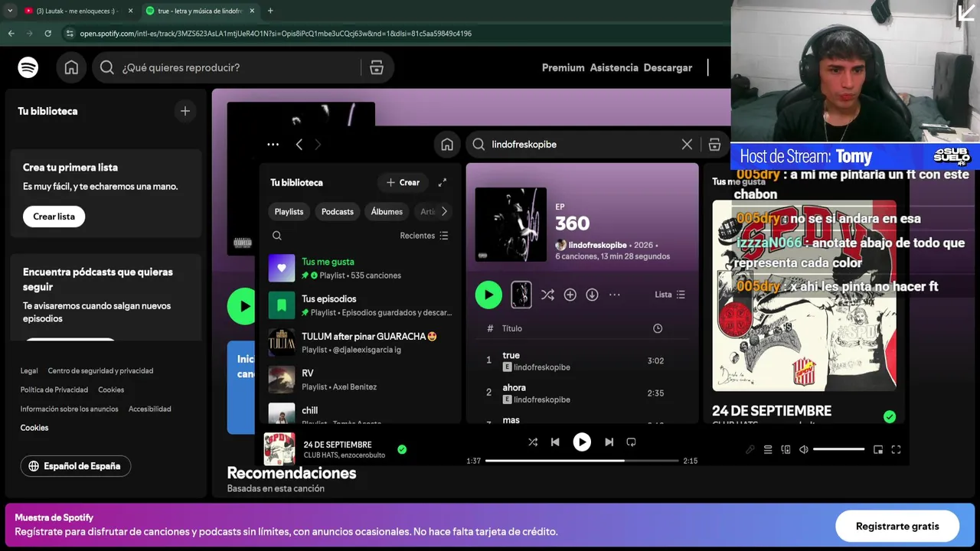Open TULUM after pinar GUARACHA playlist

pyautogui.click(x=361, y=342)
